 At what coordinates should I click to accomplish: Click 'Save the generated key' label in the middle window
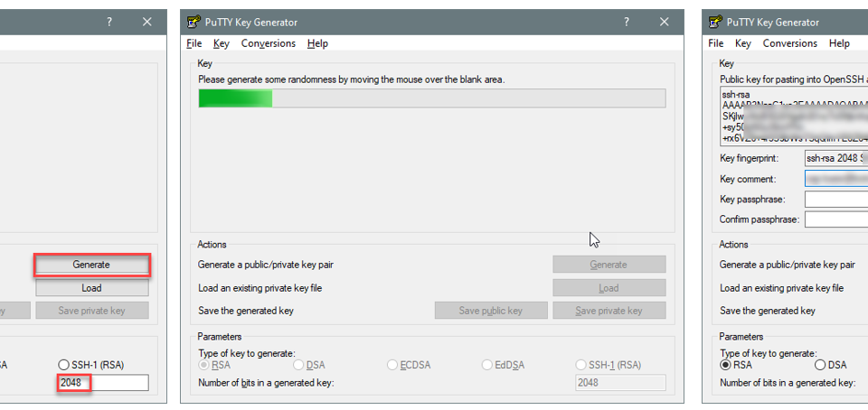(x=246, y=311)
